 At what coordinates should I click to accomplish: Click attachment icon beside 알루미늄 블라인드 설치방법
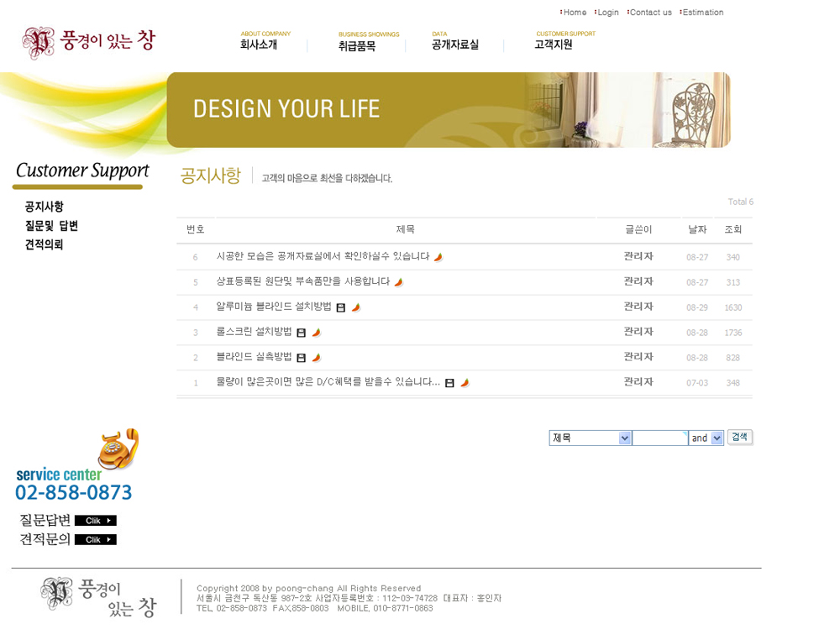(x=341, y=308)
